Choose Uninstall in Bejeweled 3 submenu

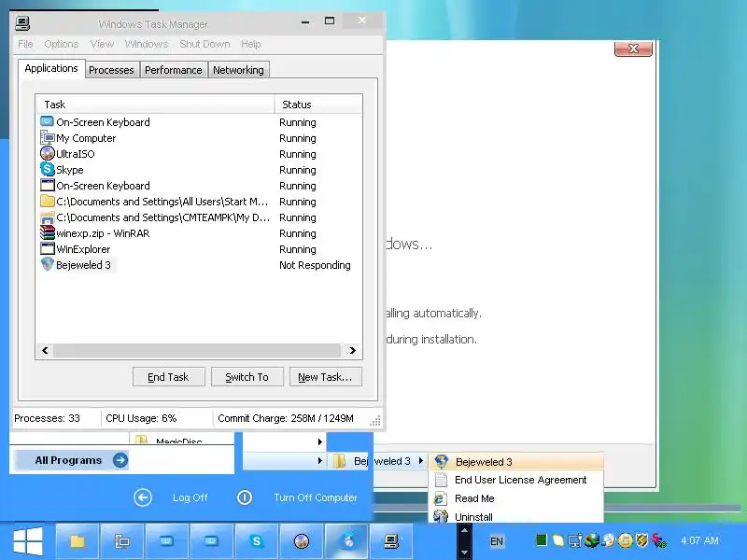[x=516, y=516]
